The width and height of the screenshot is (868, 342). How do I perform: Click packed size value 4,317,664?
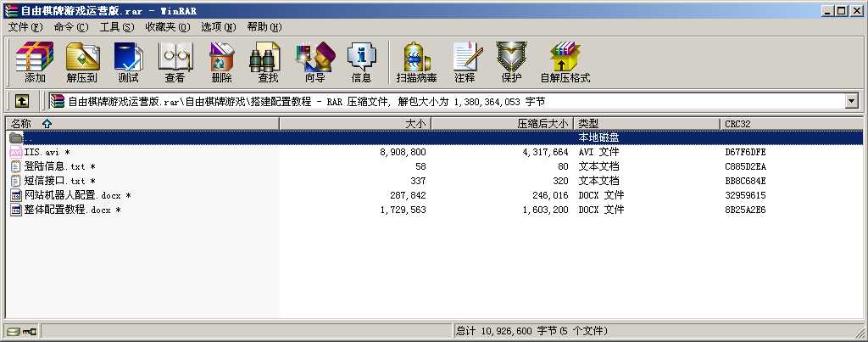tap(545, 152)
